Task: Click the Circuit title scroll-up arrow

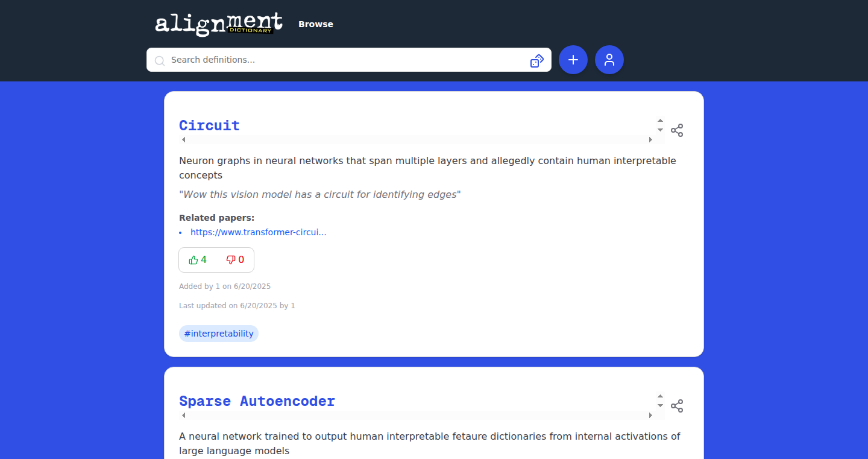Action: click(660, 121)
